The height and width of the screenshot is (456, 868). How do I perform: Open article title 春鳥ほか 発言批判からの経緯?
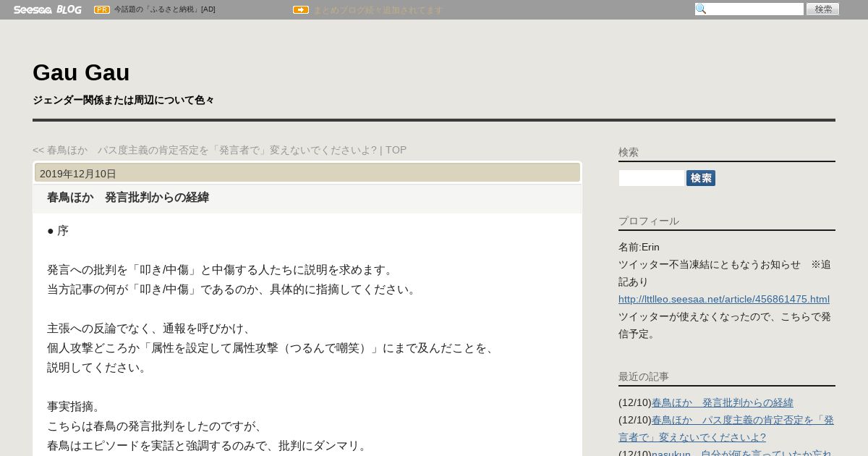click(128, 197)
